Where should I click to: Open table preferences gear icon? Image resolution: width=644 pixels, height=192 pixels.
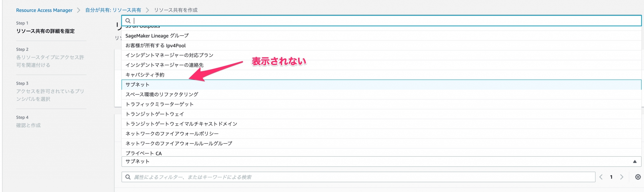click(x=638, y=177)
